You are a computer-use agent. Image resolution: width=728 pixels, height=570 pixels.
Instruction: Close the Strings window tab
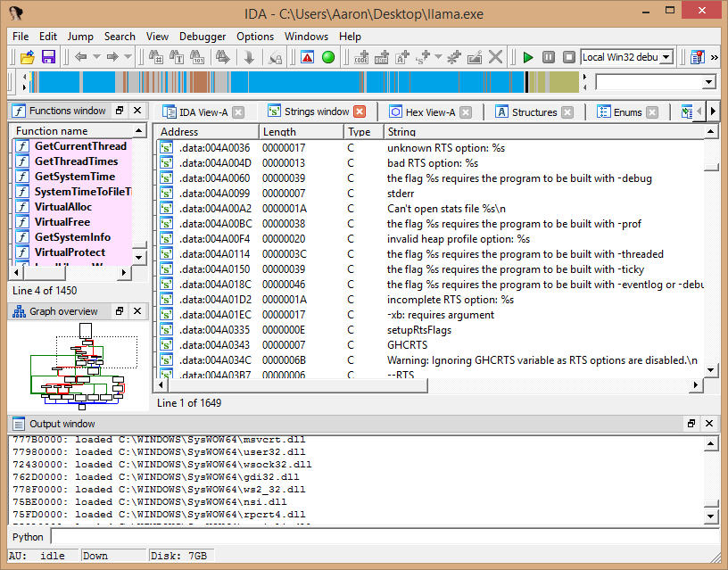(x=360, y=112)
